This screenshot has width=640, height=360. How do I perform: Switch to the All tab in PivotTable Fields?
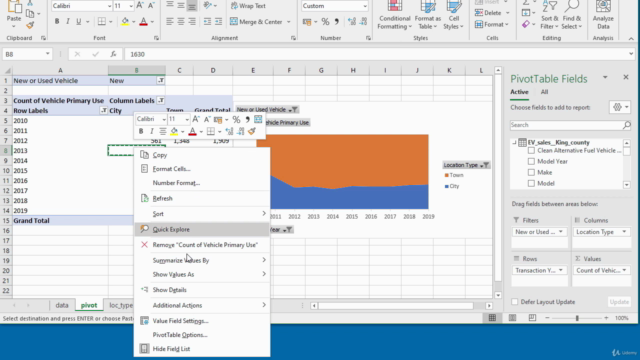tap(544, 92)
